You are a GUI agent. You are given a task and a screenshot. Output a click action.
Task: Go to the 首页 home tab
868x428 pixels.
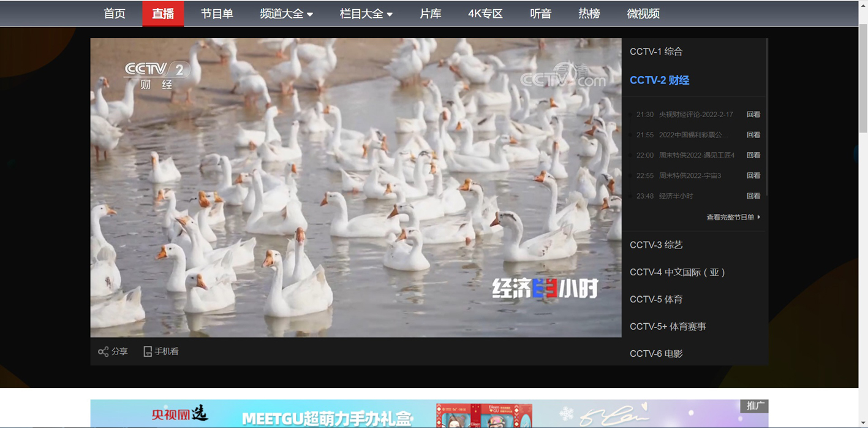[115, 13]
